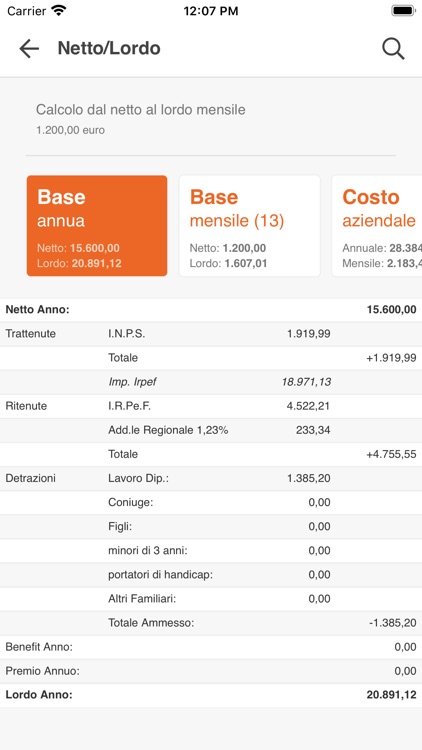The height and width of the screenshot is (750, 422).
Task: Tap the Carrier label in status bar
Action: [26, 11]
